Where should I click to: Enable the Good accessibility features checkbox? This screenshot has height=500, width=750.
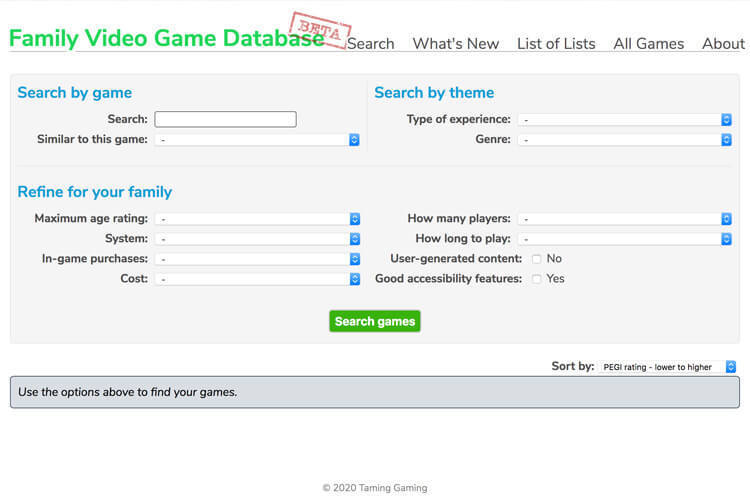pos(537,279)
